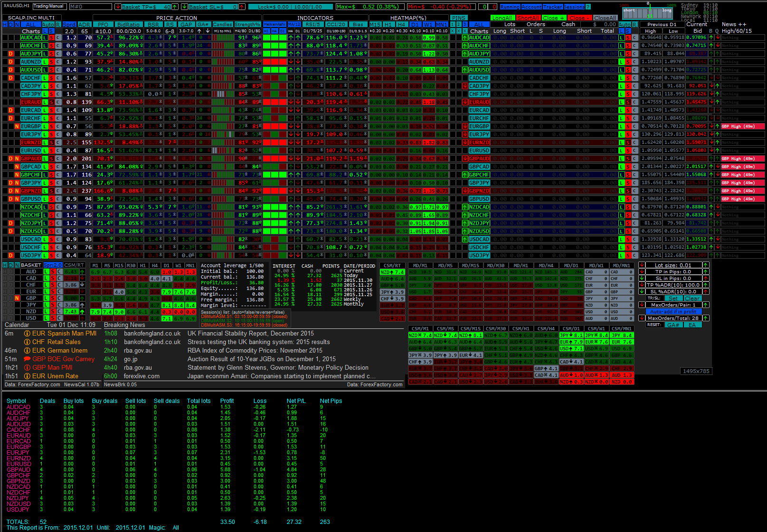
Task: Select the BidRatio column header
Action: [x=128, y=24]
